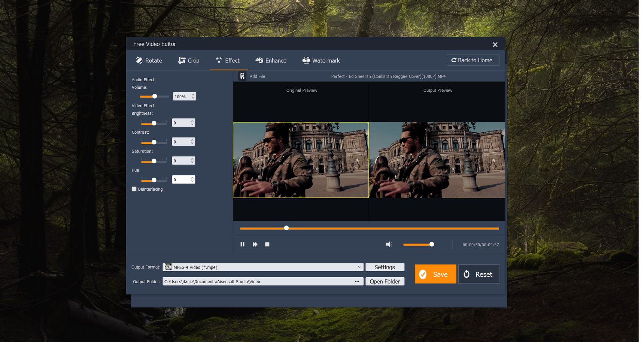Select the Effect tab
The image size is (644, 342).
click(x=228, y=60)
